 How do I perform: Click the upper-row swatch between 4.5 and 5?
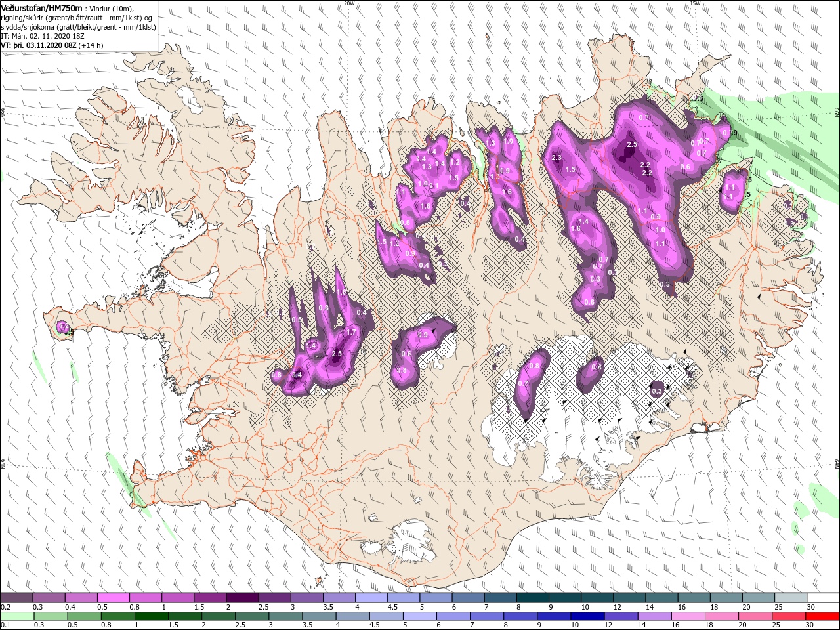point(404,598)
